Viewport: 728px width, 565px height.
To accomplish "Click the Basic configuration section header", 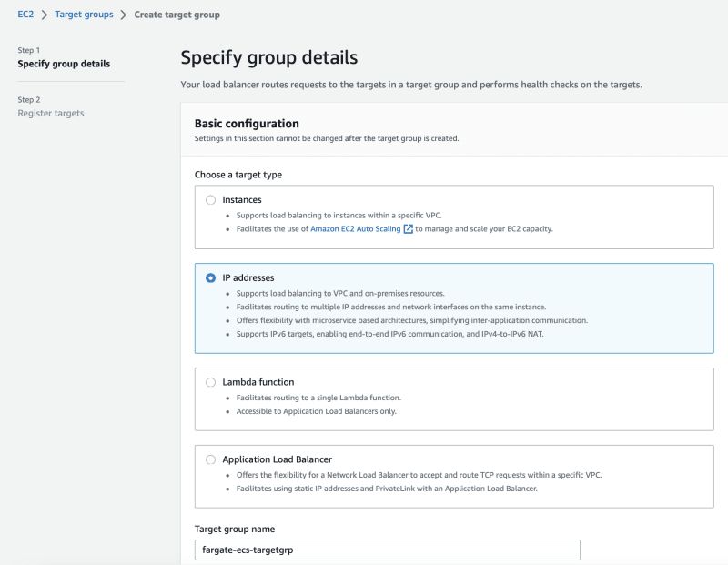I will (247, 124).
